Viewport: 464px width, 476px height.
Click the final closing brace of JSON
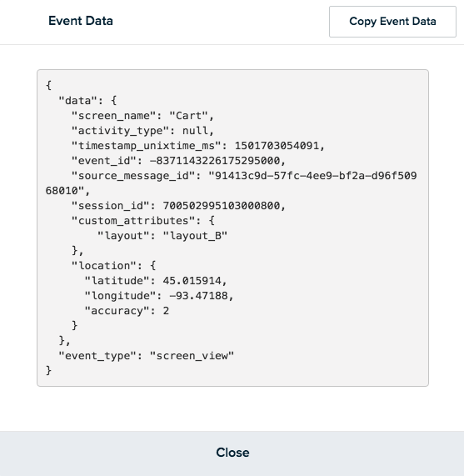[x=48, y=371]
